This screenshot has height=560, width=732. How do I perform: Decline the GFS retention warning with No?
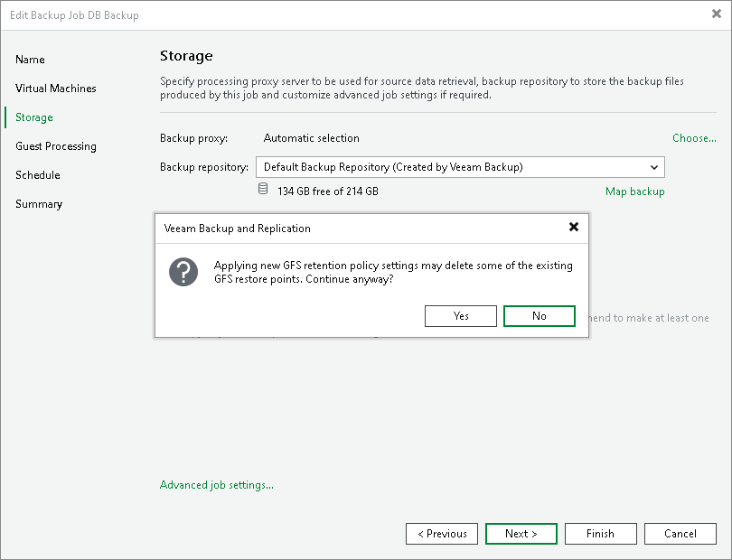click(540, 316)
